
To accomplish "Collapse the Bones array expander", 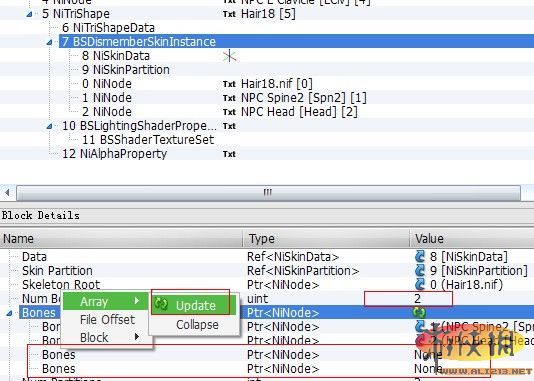I will (x=10, y=313).
